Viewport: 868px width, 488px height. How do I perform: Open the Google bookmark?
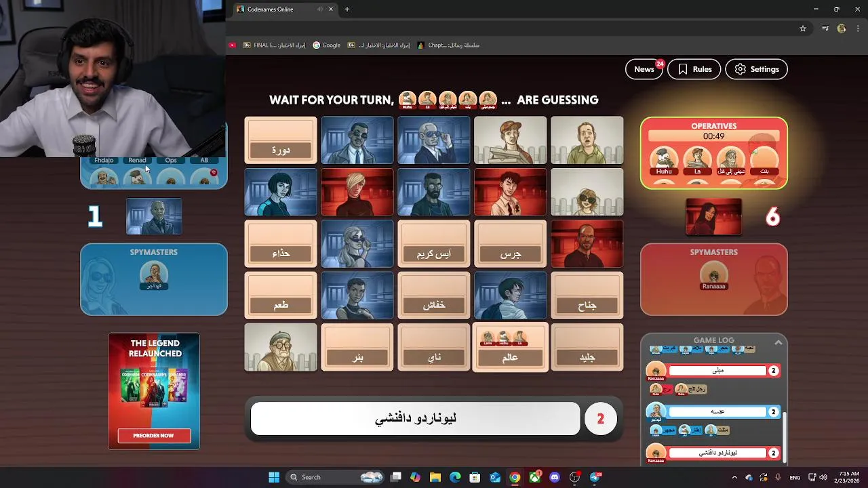tap(326, 45)
